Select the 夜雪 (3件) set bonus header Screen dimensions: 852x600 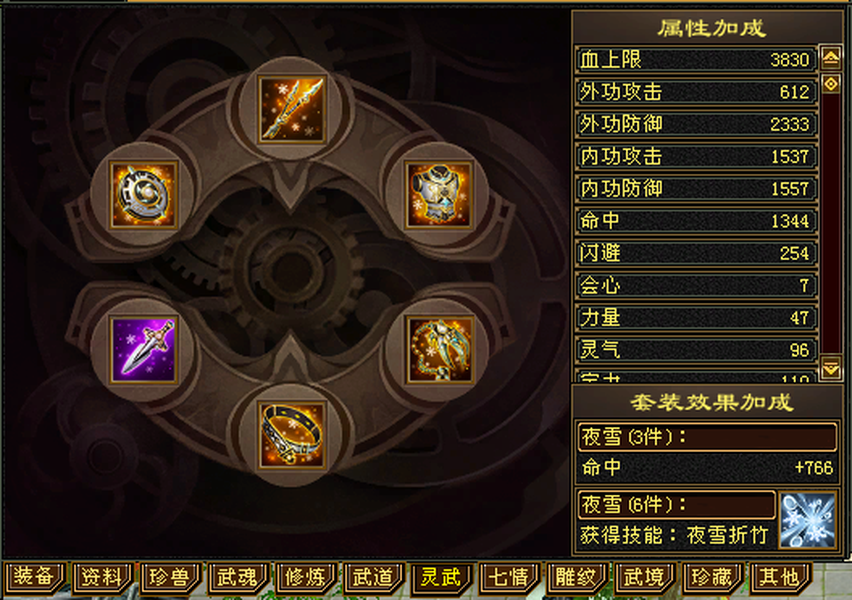click(x=707, y=437)
